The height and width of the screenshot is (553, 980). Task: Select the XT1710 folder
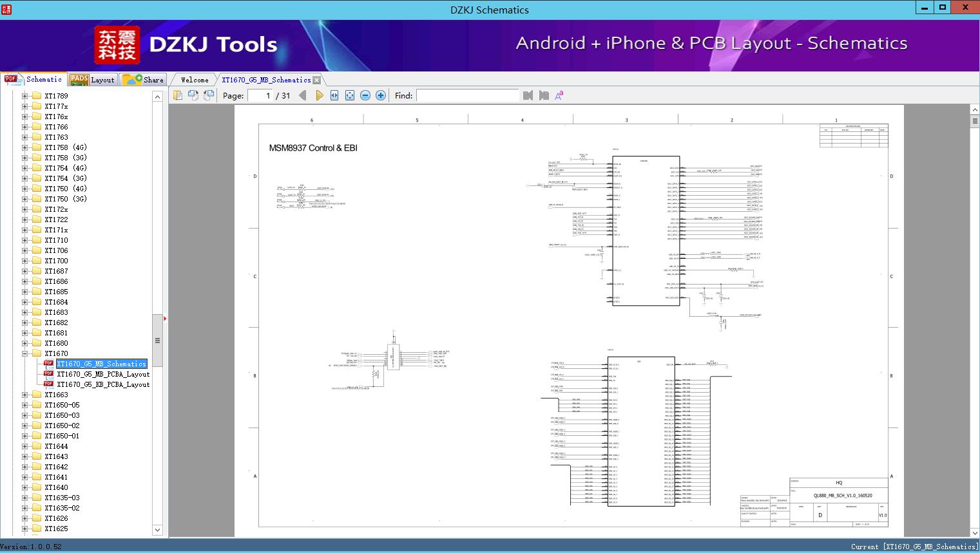56,240
